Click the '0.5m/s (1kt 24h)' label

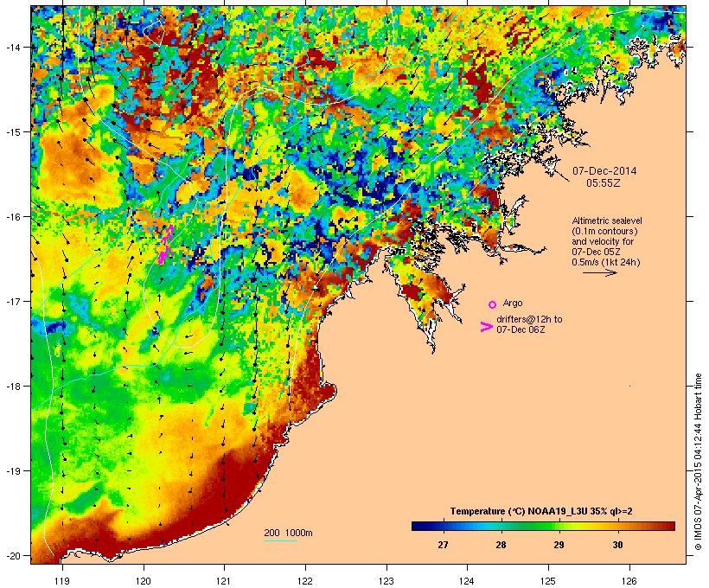tap(606, 262)
